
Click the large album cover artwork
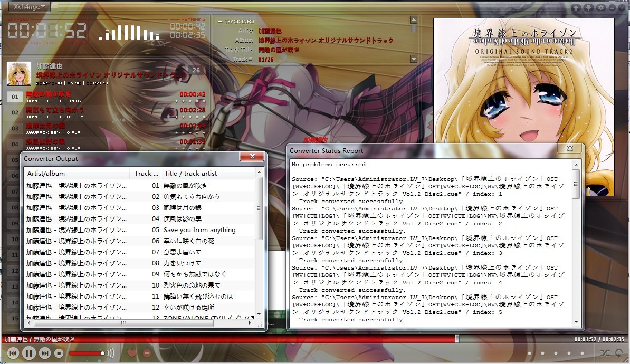coord(523,107)
